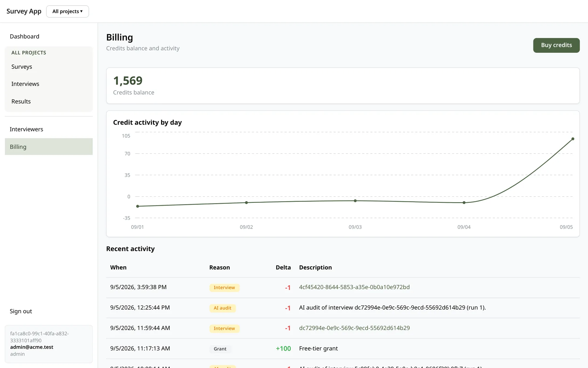Viewport: 588px width, 368px height.
Task: Click the 09/05 data point on chart
Action: tap(573, 139)
